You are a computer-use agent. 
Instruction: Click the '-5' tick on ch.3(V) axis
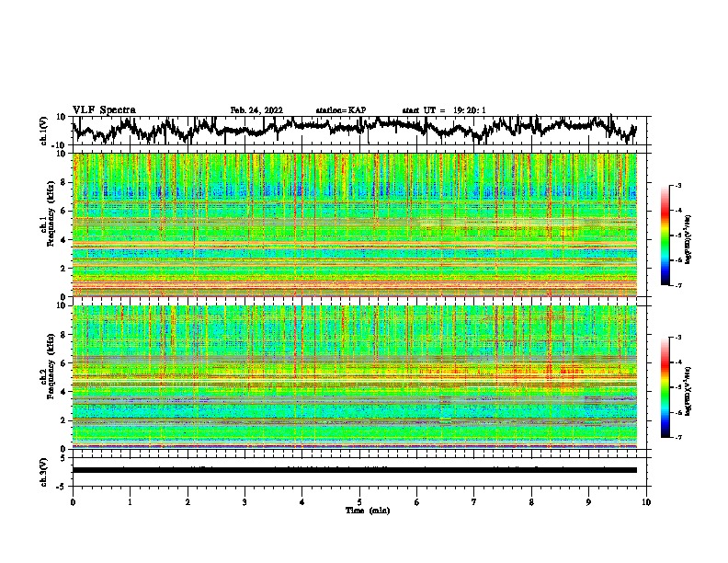[62, 487]
